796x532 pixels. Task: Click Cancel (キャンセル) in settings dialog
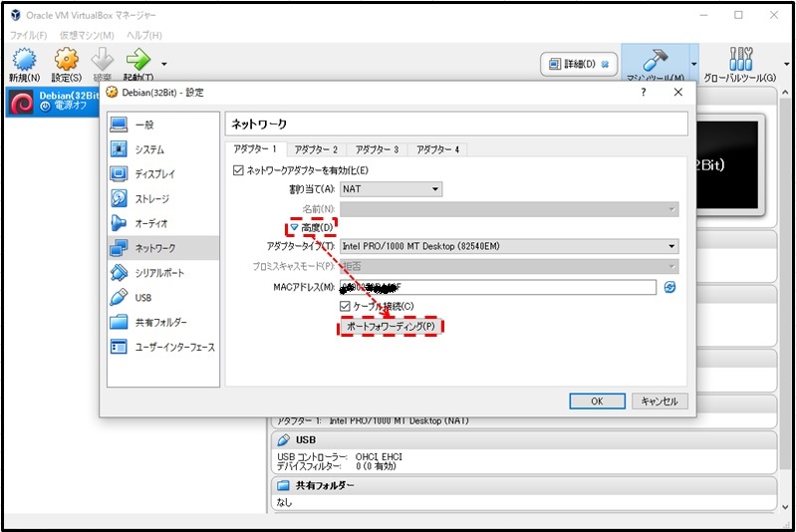click(x=660, y=401)
